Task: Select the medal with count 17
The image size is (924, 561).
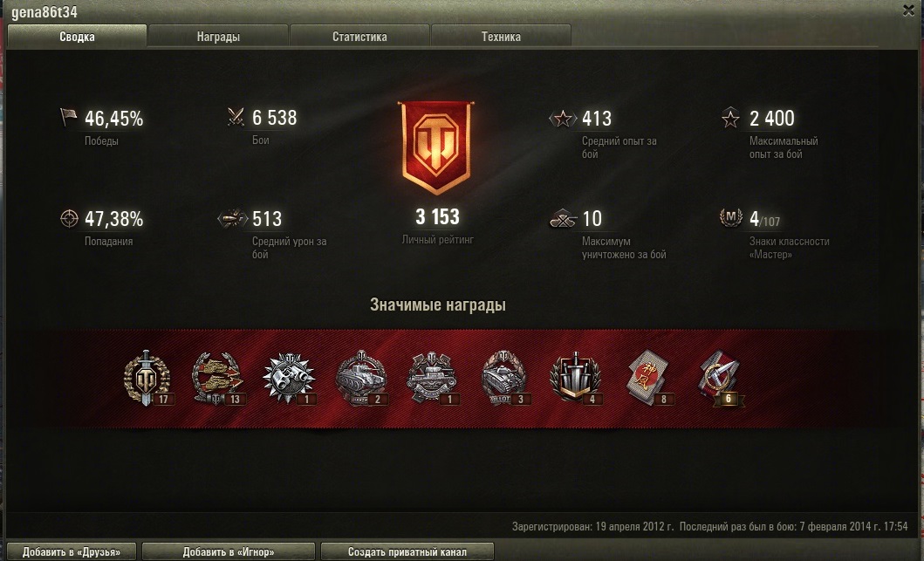Action: [x=147, y=378]
